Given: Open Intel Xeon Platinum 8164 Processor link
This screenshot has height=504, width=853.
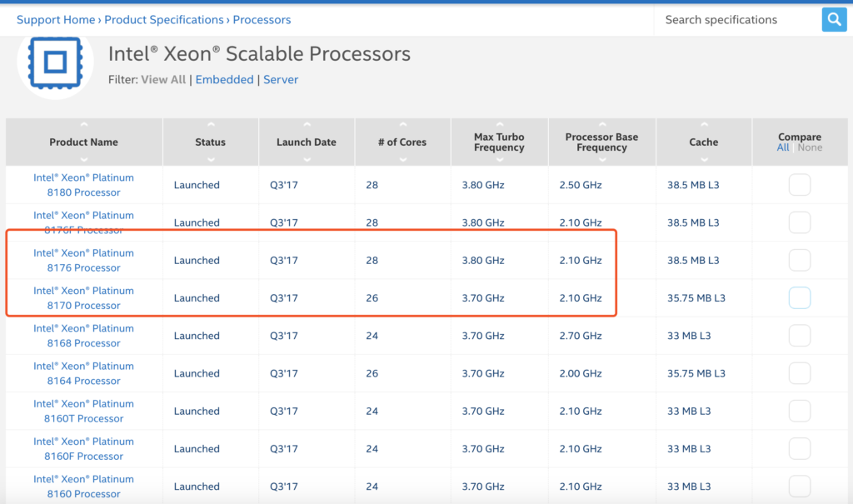Looking at the screenshot, I should pos(84,373).
